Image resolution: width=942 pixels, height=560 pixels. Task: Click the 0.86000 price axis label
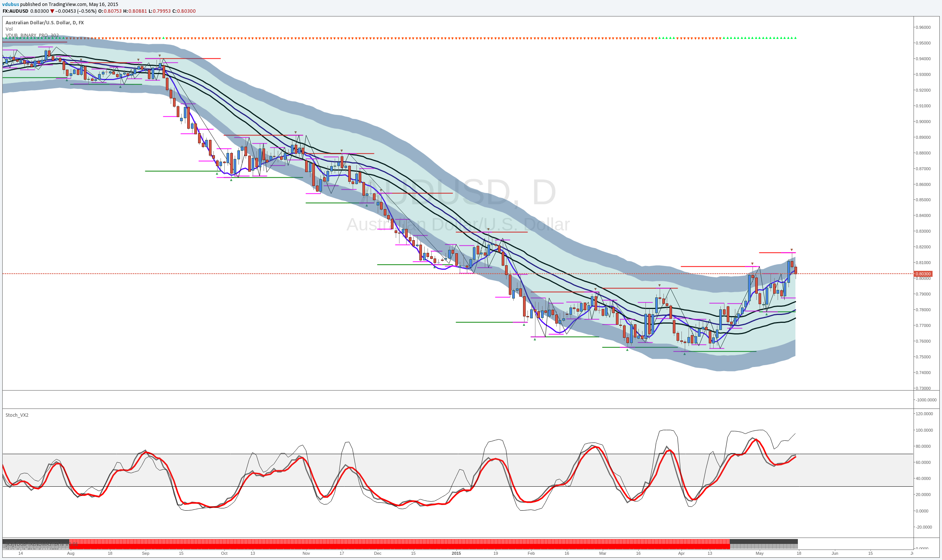coord(923,184)
